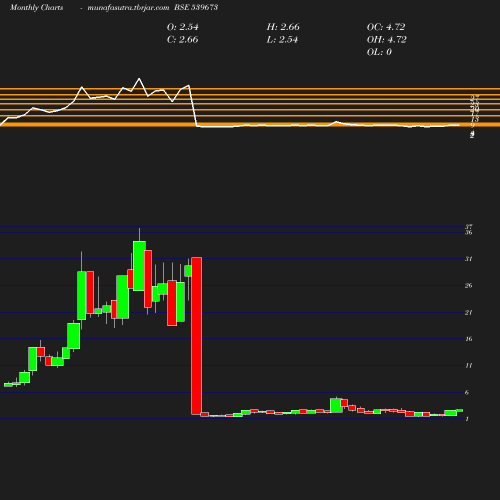
Task: Click the 26 price axis label
Action: click(x=469, y=285)
